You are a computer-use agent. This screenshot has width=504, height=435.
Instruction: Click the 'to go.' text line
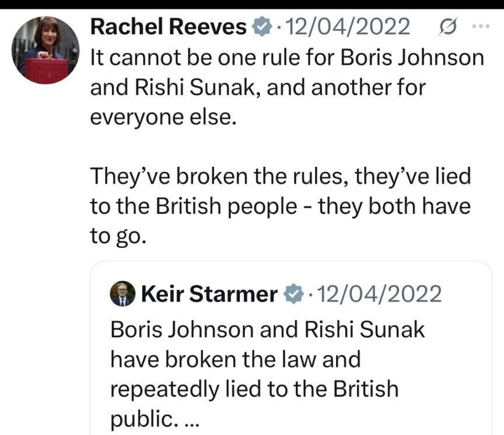coord(116,238)
